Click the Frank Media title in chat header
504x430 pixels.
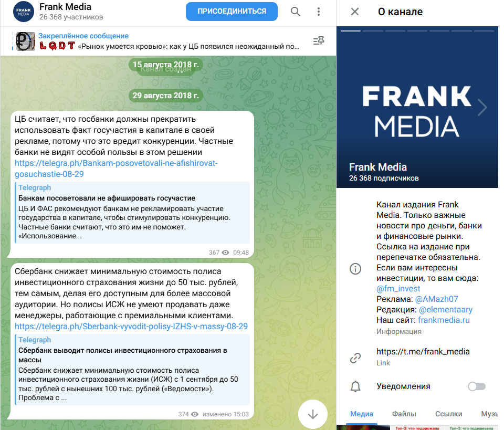[65, 7]
